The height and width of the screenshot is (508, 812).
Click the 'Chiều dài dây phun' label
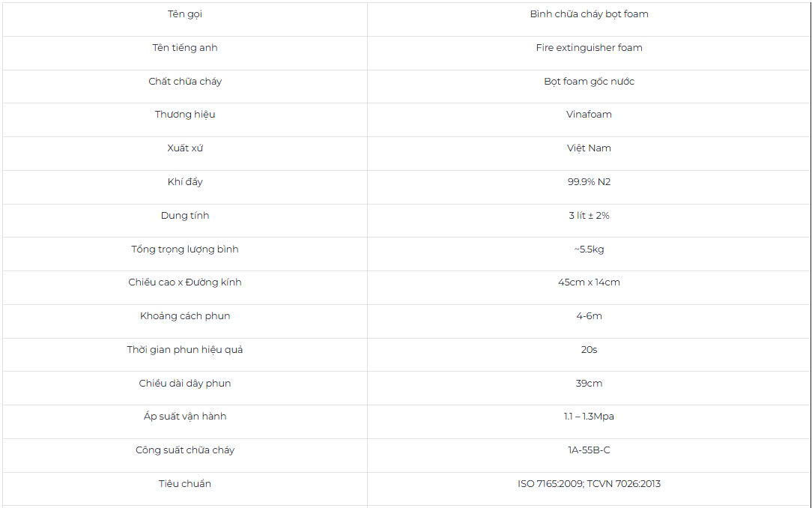coord(185,384)
